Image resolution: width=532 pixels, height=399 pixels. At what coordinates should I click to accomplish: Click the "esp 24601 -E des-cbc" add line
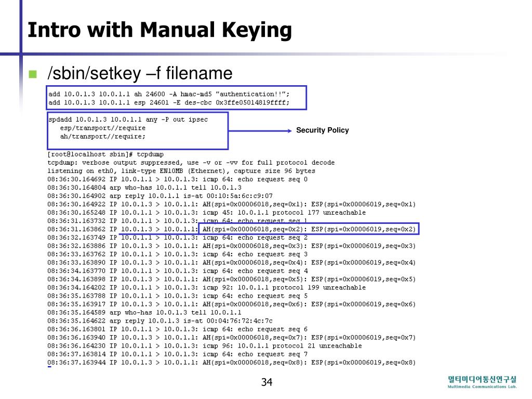(169, 102)
